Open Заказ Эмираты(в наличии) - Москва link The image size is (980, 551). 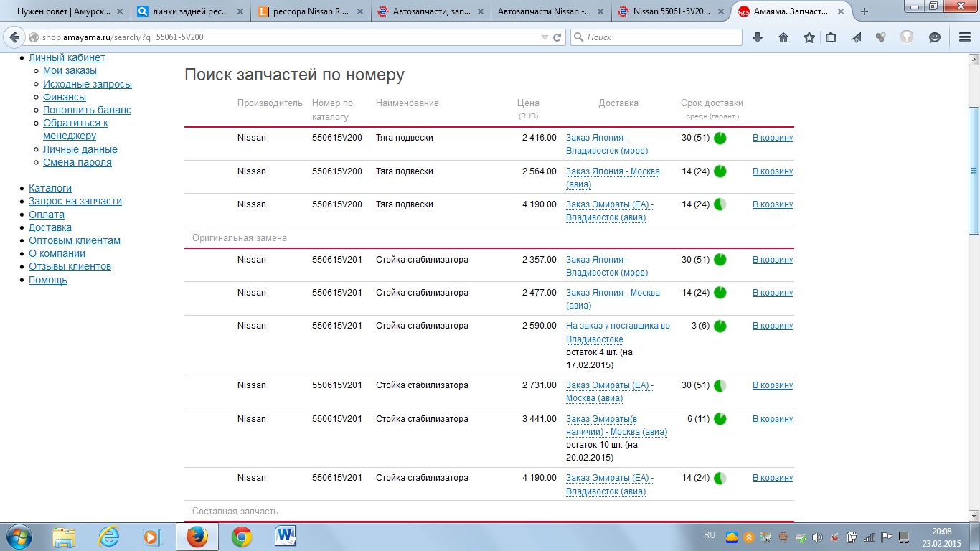pyautogui.click(x=616, y=425)
